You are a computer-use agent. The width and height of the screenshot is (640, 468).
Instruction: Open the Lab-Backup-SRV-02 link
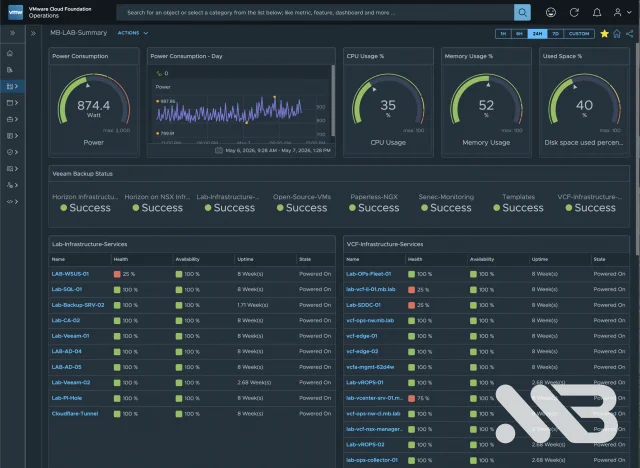[x=78, y=305]
